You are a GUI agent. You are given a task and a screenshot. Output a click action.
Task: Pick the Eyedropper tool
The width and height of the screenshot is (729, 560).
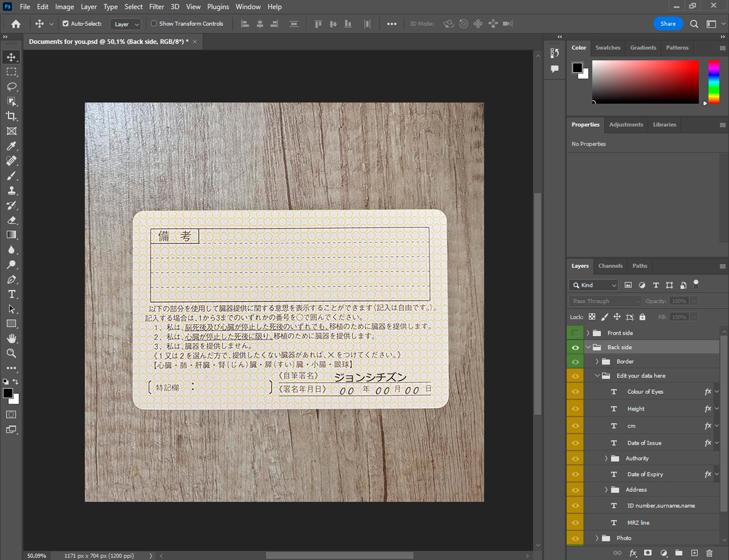pyautogui.click(x=11, y=146)
